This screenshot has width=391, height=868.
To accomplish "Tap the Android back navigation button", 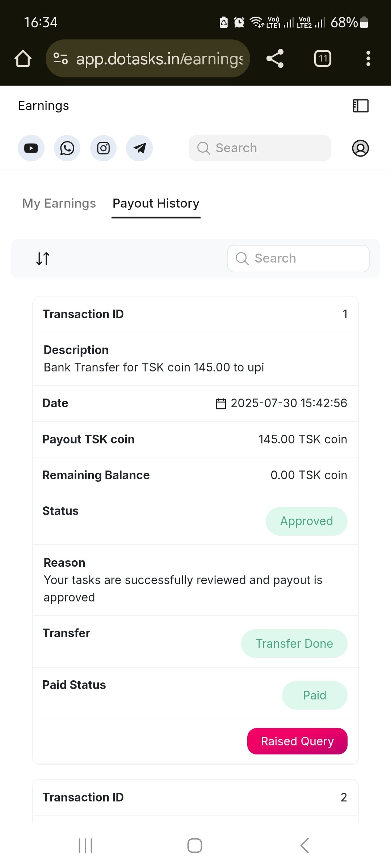I will (305, 846).
